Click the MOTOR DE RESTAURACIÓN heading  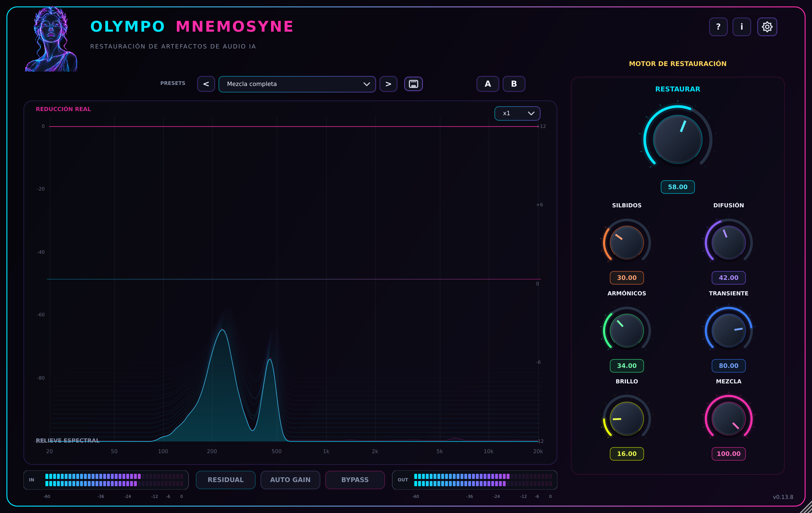click(x=677, y=64)
